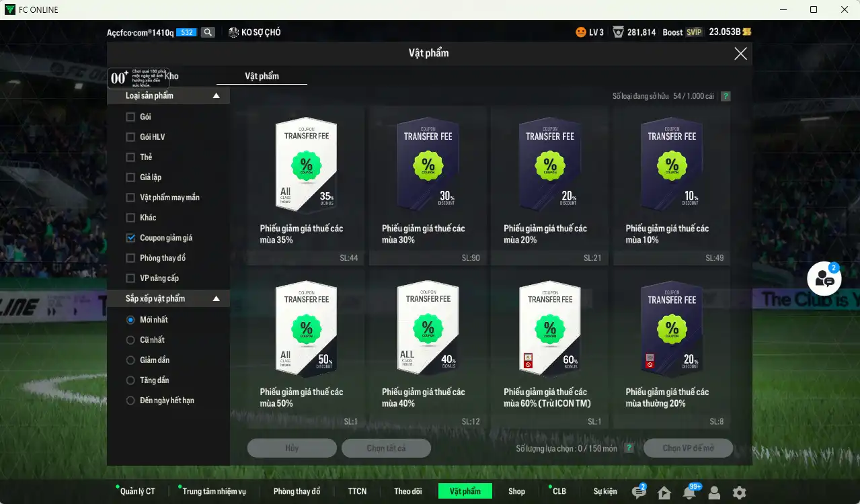Enable the Gói checkbox filter
This screenshot has height=504, width=860.
pos(130,117)
